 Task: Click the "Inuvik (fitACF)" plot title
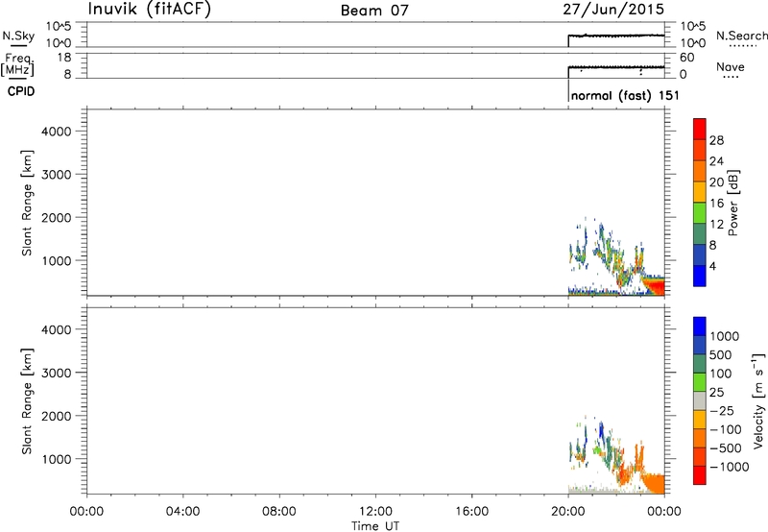tap(150, 10)
